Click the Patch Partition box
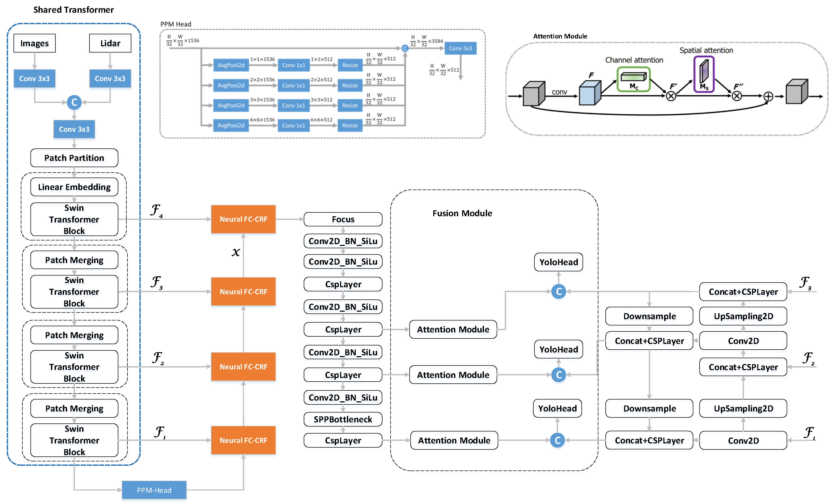 click(x=74, y=158)
